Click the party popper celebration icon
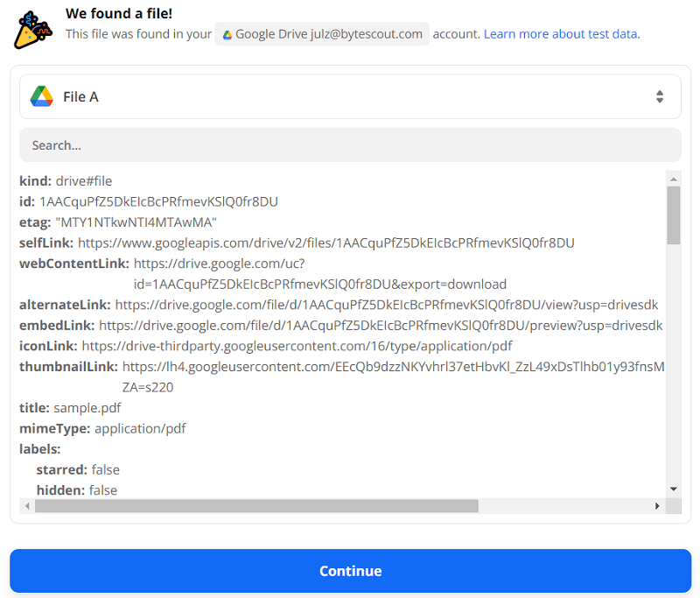Viewport: 700px width, 598px height. pyautogui.click(x=32, y=29)
